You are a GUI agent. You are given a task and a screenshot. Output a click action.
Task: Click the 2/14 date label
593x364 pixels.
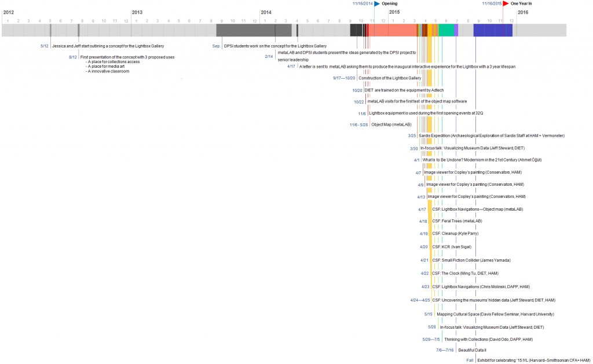(269, 57)
